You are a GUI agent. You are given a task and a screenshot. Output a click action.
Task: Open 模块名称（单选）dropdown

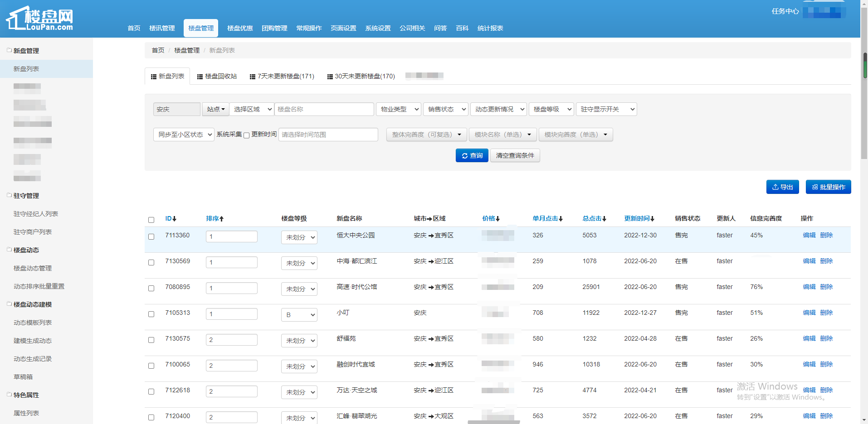(x=502, y=135)
